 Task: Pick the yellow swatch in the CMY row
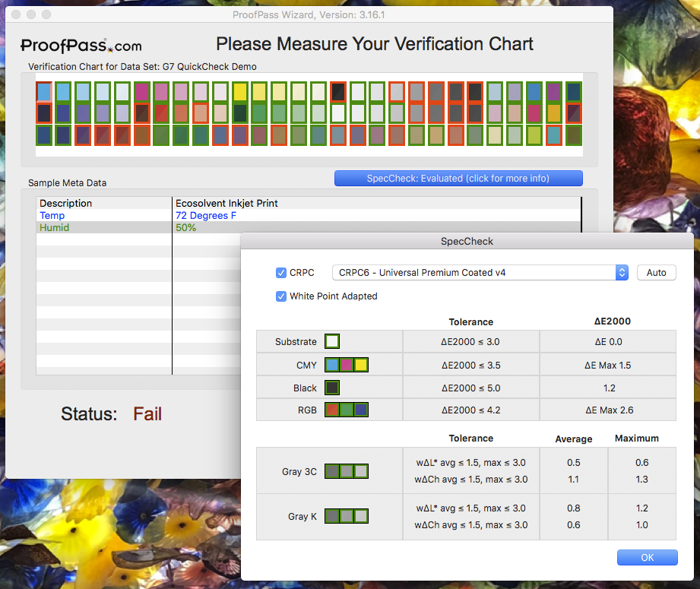coord(361,365)
